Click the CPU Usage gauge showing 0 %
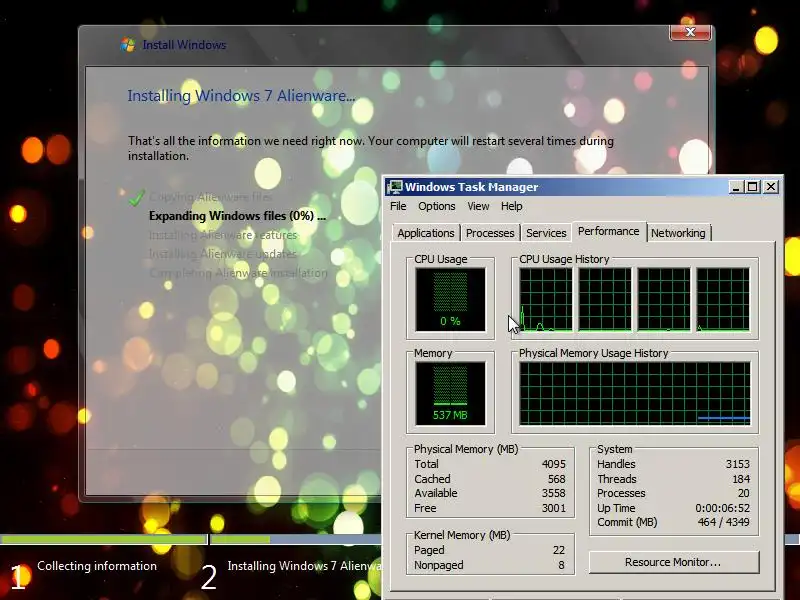 point(450,299)
